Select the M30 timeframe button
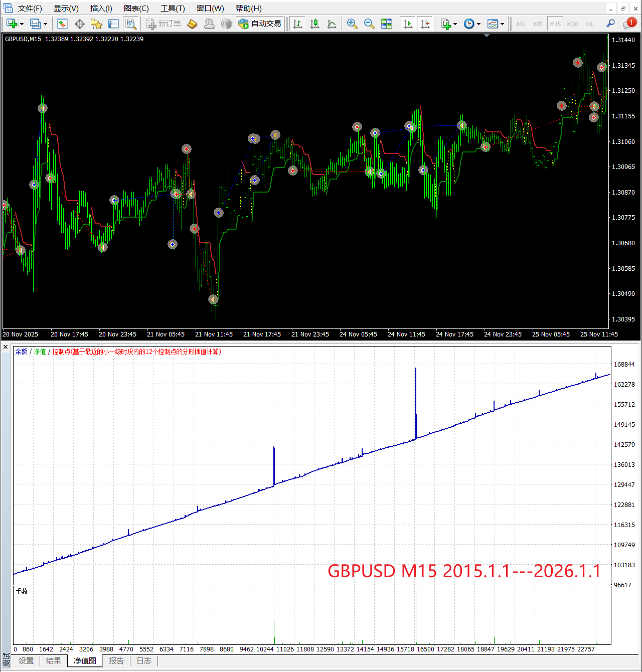 click(x=572, y=24)
